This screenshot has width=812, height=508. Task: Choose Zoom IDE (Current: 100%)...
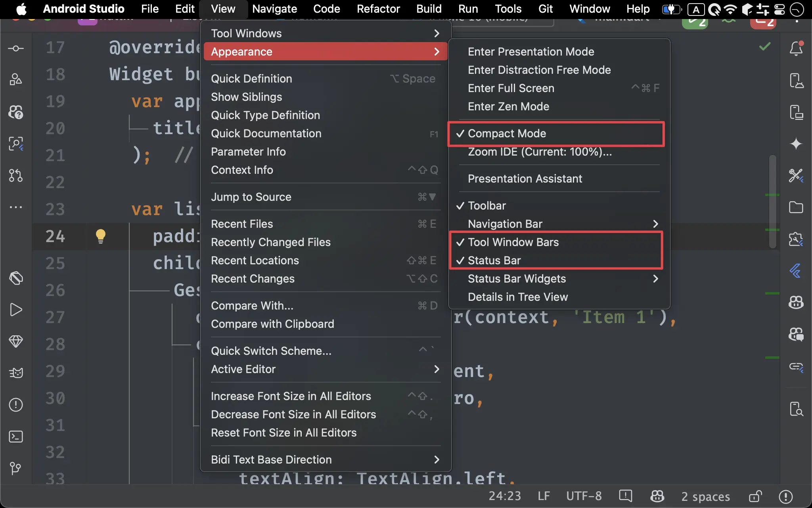coord(559,152)
